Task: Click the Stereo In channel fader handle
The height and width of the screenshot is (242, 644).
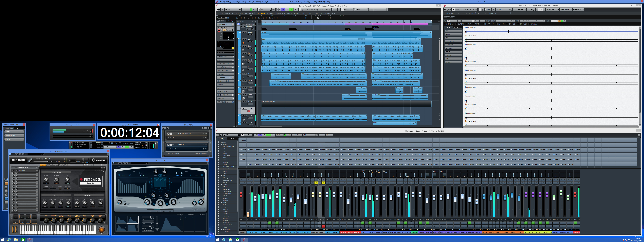Action: [x=241, y=194]
